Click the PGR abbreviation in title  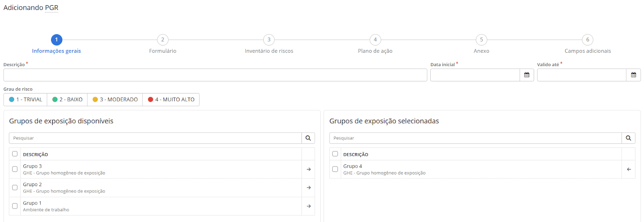click(x=52, y=8)
